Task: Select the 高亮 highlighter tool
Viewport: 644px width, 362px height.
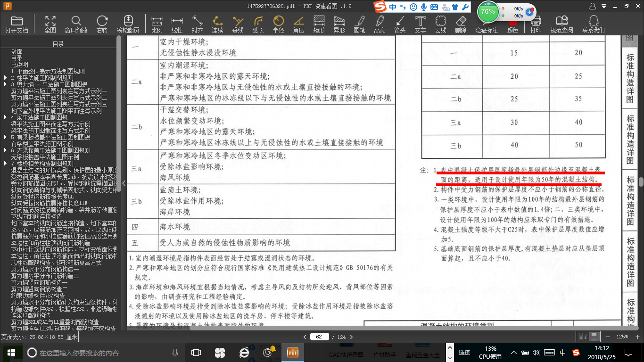Action: (x=380, y=24)
